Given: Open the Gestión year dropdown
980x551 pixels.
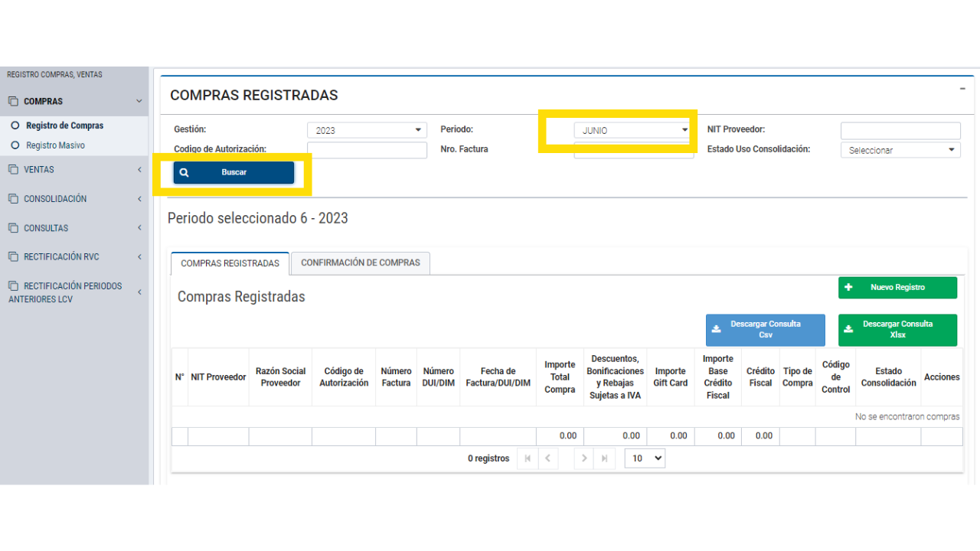Looking at the screenshot, I should pos(366,131).
